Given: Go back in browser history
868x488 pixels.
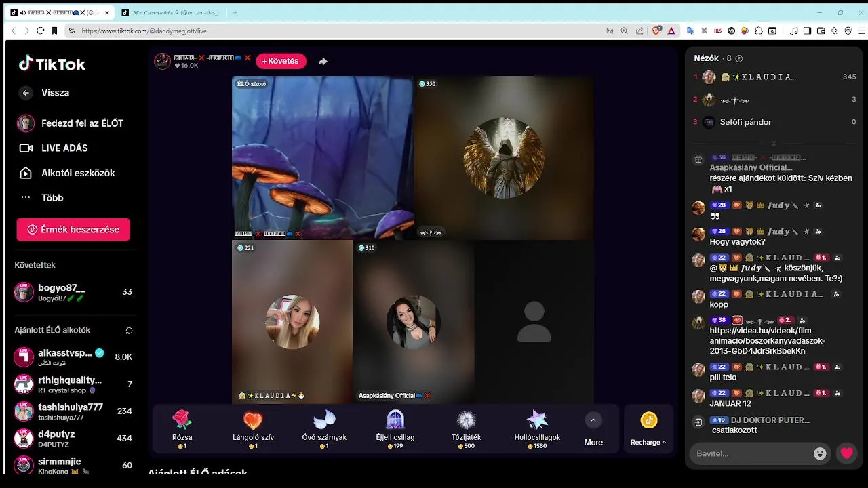Looking at the screenshot, I should (x=14, y=30).
